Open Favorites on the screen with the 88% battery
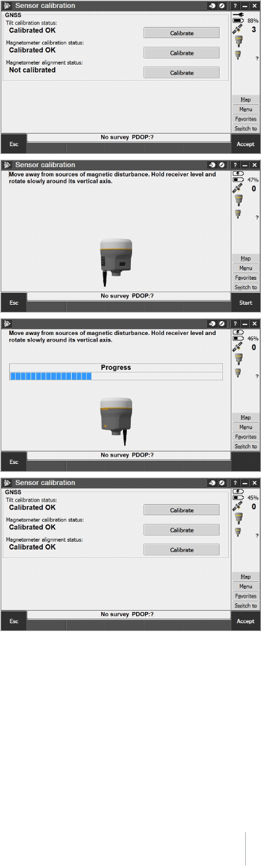Viewport: 261px width, 868px height. pos(246,119)
